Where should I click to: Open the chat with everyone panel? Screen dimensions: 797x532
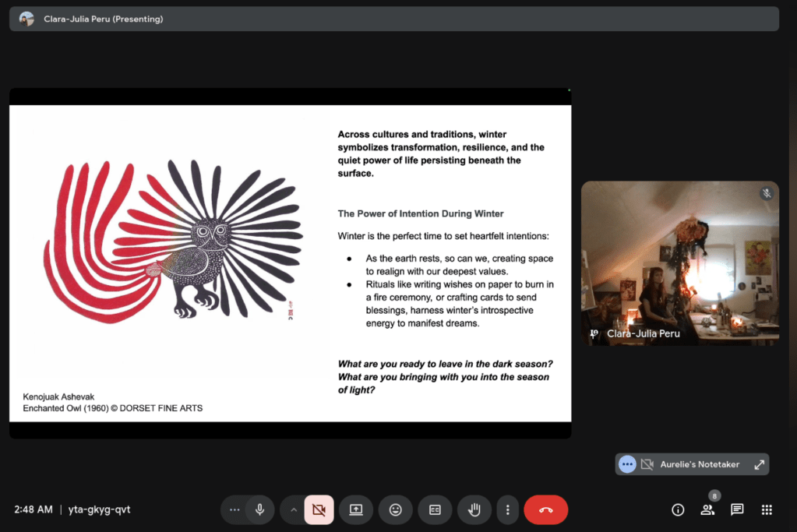coord(737,509)
